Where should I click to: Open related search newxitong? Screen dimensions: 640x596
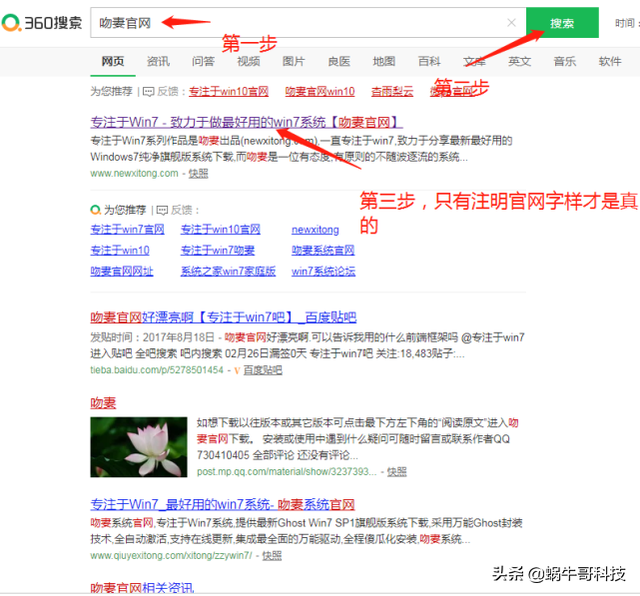(x=315, y=230)
